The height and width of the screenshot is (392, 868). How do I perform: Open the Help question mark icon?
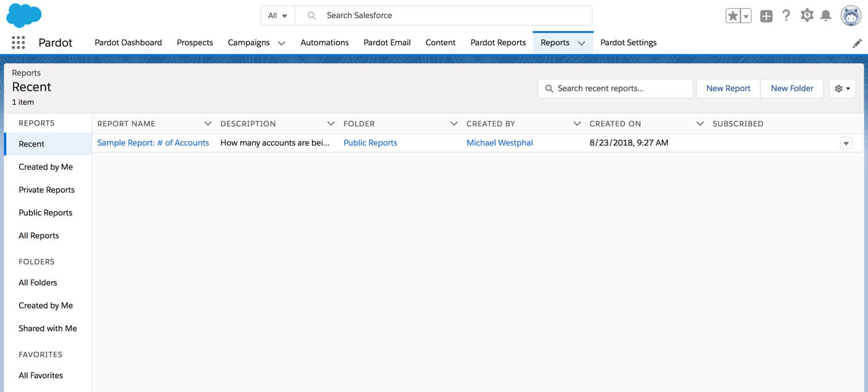coord(786,15)
